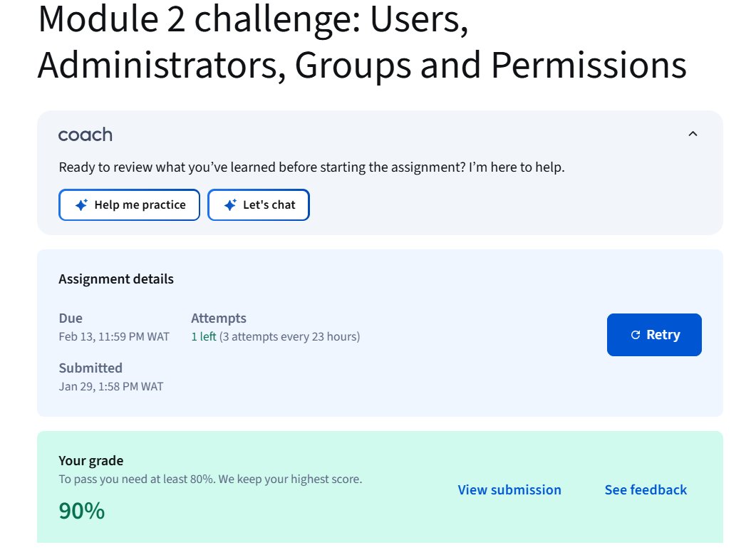Image resolution: width=756 pixels, height=555 pixels.
Task: Click the pass requirement 80% text
Action: pos(210,479)
